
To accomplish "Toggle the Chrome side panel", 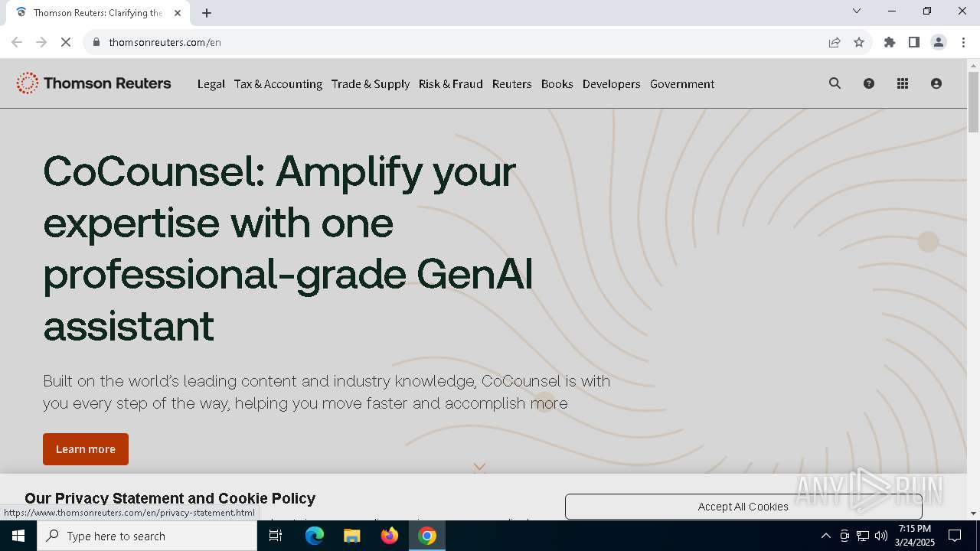I will point(914,42).
